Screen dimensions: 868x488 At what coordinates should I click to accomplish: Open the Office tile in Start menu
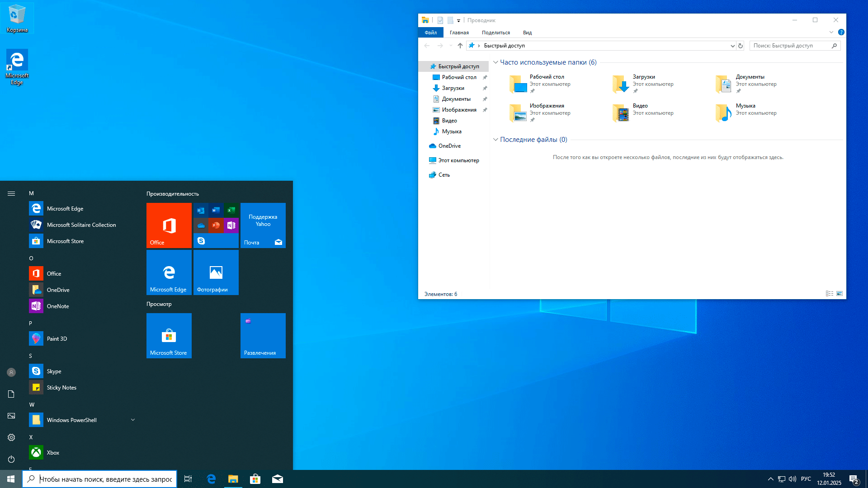[x=168, y=225]
